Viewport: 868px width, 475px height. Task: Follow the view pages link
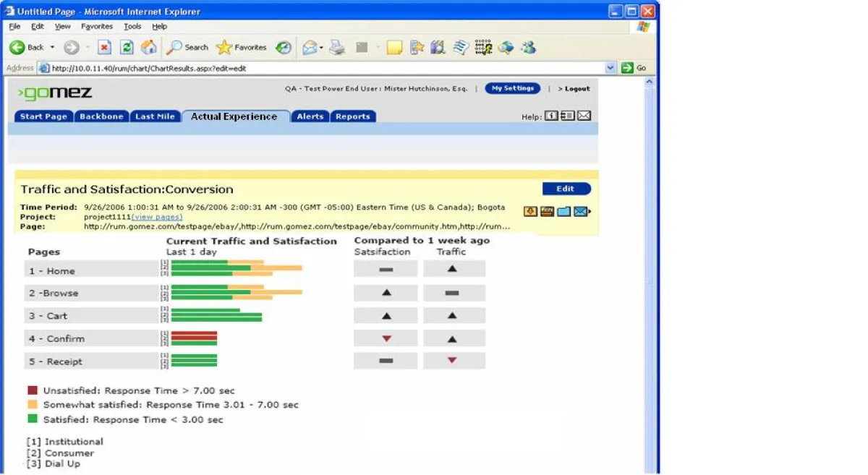[x=157, y=217]
